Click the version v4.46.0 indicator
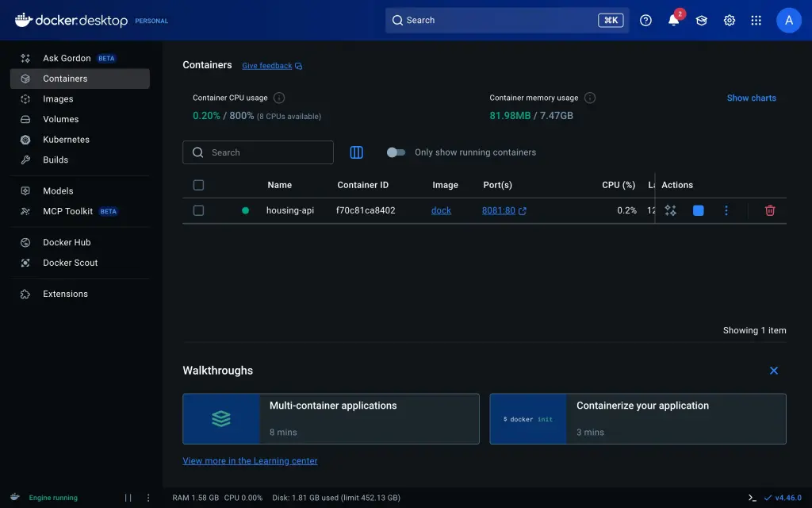This screenshot has width=812, height=508. click(x=783, y=498)
